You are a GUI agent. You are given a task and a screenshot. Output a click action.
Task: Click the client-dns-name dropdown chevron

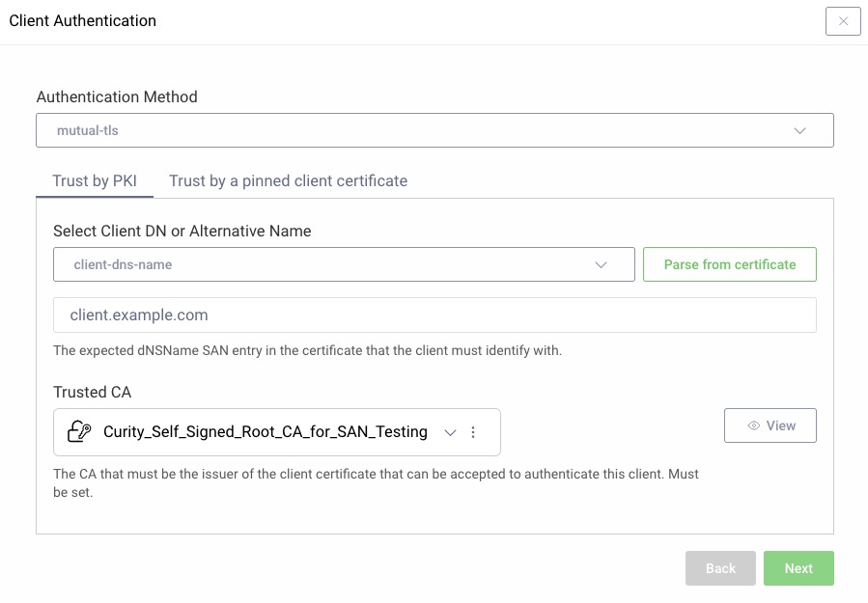tap(602, 263)
